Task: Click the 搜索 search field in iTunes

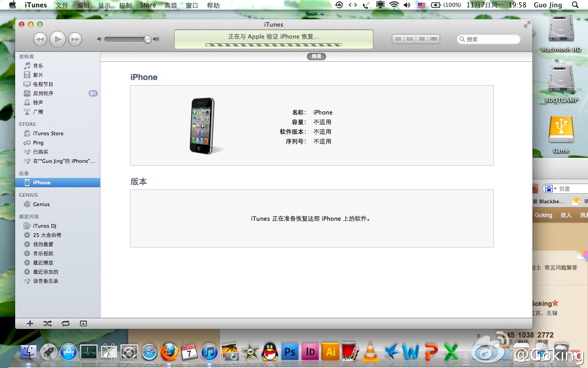Action: point(489,39)
